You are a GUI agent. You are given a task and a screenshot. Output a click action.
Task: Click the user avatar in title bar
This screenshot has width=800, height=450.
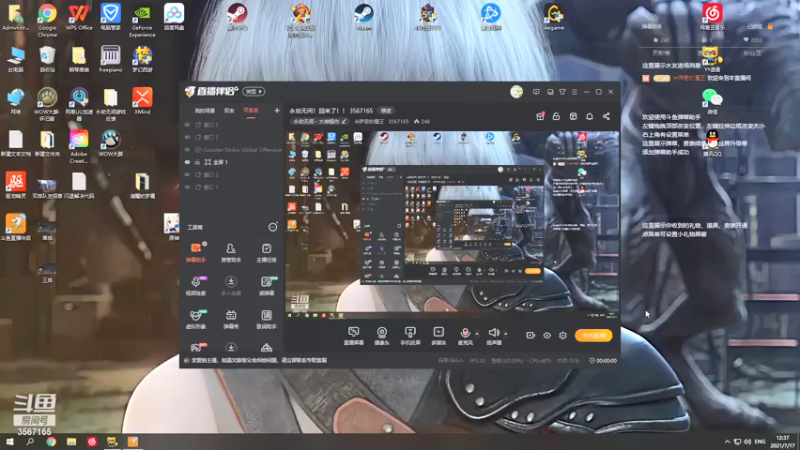516,92
